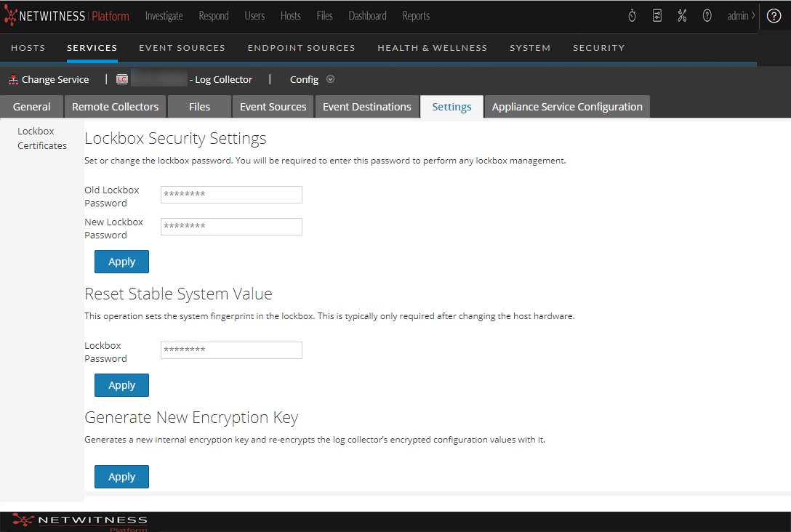Go to HEALTH & WELLNESS section
The height and width of the screenshot is (532, 791).
(x=433, y=48)
